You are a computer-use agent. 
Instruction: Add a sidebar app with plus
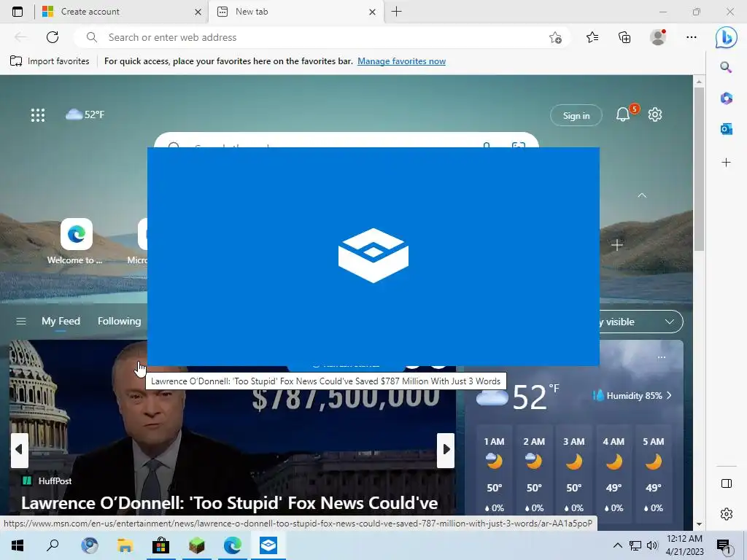[x=726, y=163]
